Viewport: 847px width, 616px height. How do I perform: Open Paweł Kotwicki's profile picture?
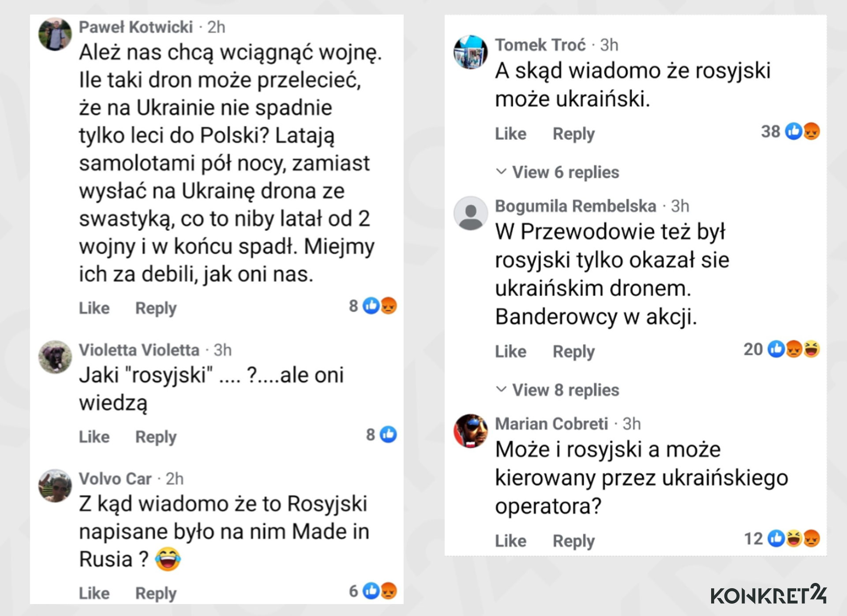point(56,34)
